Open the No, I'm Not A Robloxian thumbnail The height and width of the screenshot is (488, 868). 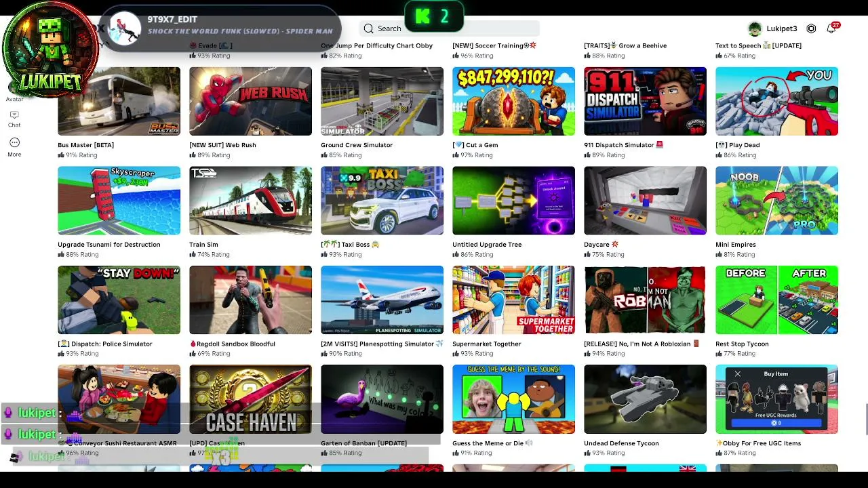tap(646, 300)
